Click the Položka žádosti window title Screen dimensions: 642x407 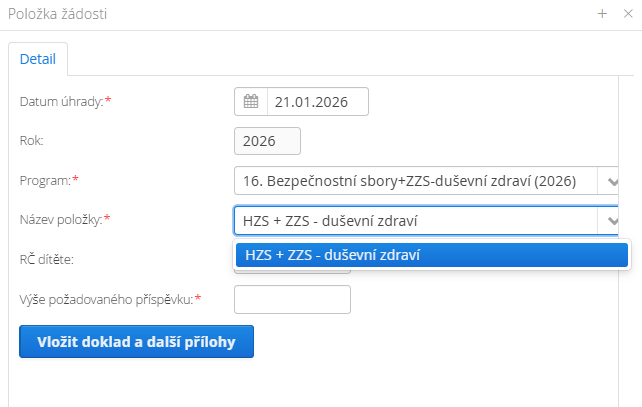[61, 14]
